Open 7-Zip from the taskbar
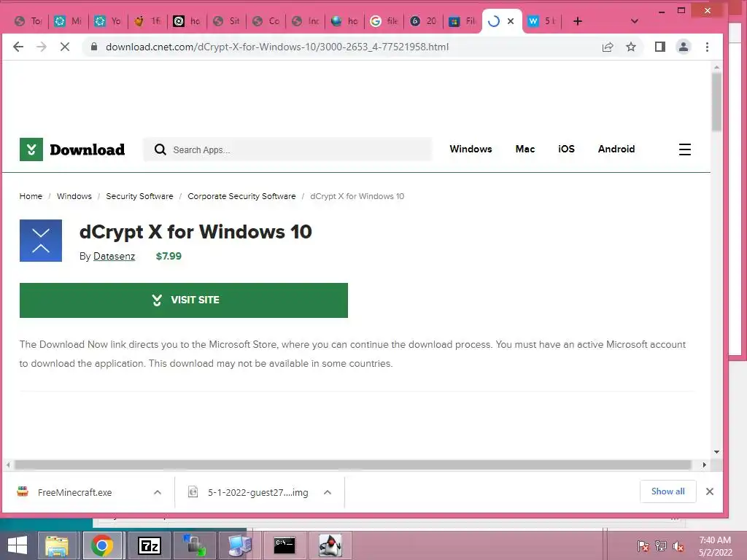Viewport: 747px width, 560px height. [149, 545]
